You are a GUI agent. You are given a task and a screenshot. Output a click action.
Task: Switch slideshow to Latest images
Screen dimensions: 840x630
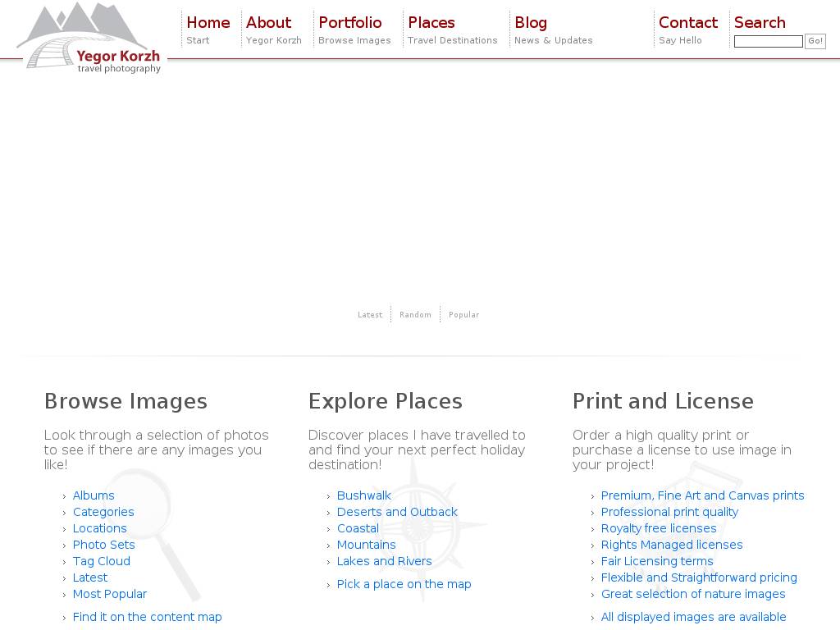[370, 315]
